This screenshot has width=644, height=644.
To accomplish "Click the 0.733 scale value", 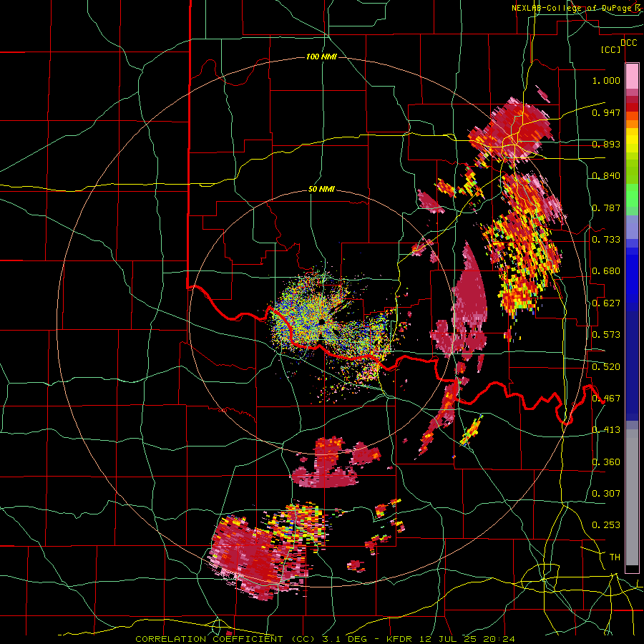I will [x=606, y=240].
